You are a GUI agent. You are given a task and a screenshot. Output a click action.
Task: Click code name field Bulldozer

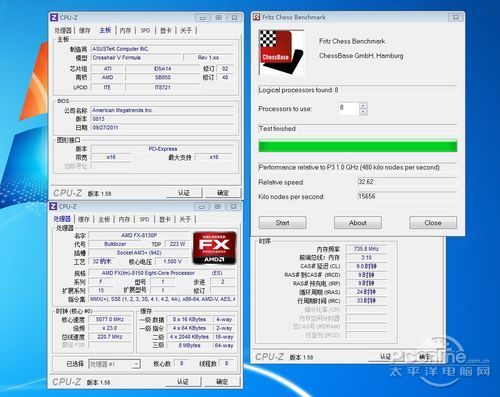coord(115,244)
